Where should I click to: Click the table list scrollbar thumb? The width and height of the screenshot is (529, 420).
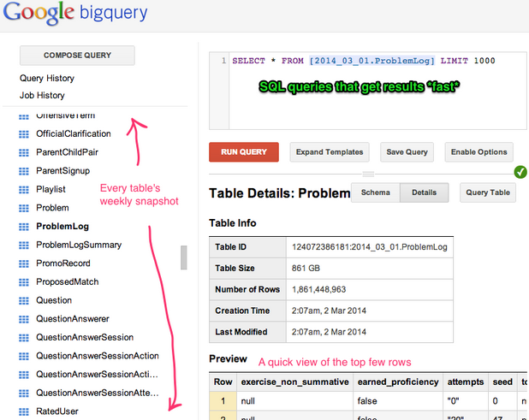coord(182,257)
